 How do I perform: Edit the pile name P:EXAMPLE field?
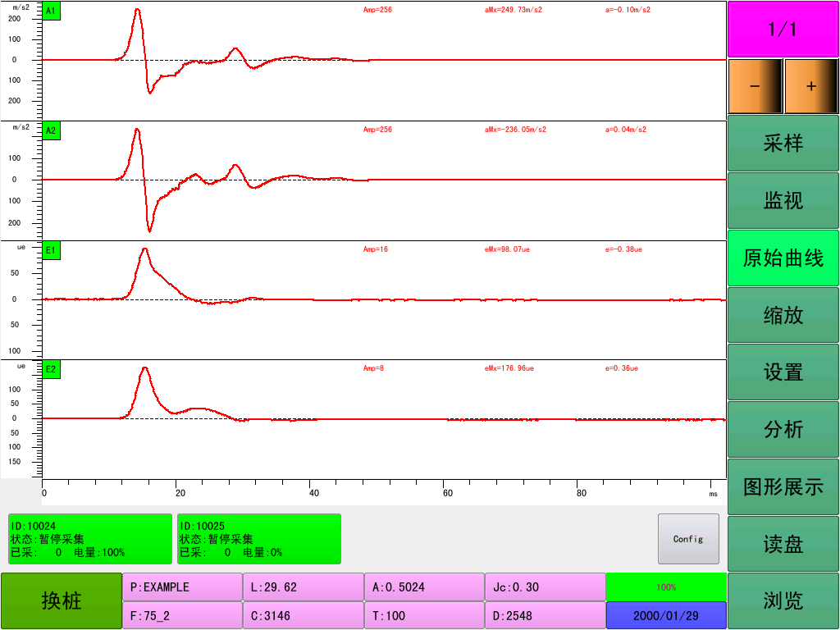coord(182,587)
